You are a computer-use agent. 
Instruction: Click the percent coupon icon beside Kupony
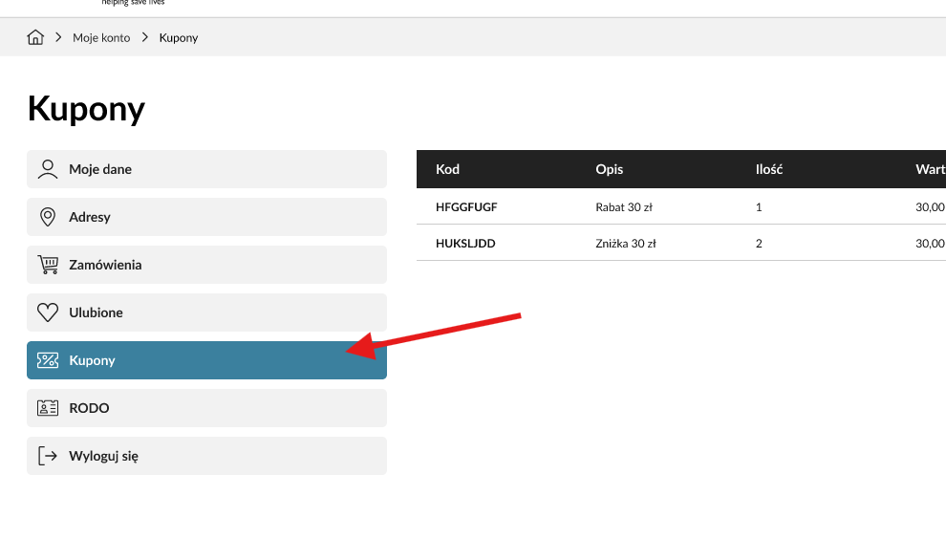click(48, 360)
